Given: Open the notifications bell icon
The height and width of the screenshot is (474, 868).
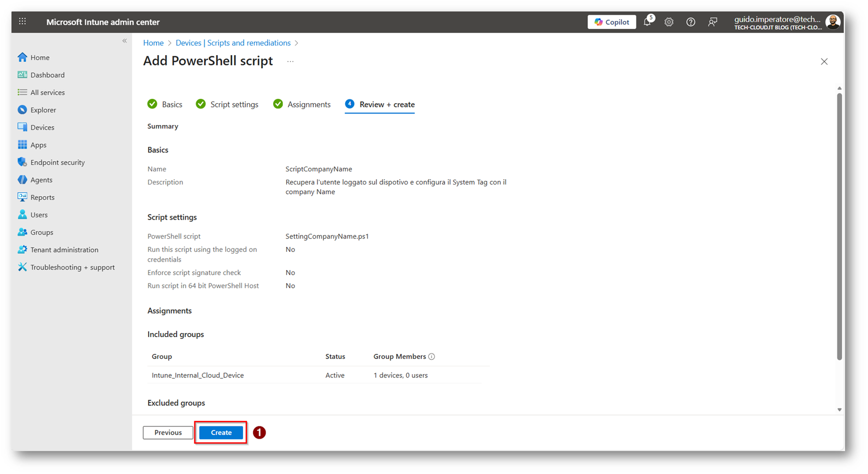Looking at the screenshot, I should (x=647, y=22).
